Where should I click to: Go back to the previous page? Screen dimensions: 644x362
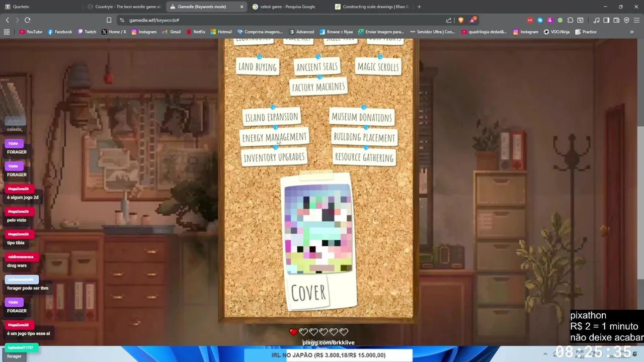pos(7,20)
